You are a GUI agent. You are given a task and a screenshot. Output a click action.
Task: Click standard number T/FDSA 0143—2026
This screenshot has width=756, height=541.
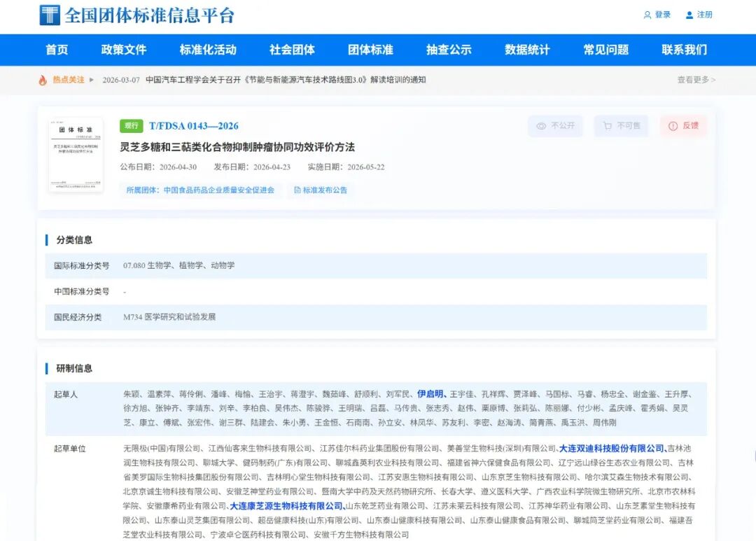pyautogui.click(x=194, y=126)
